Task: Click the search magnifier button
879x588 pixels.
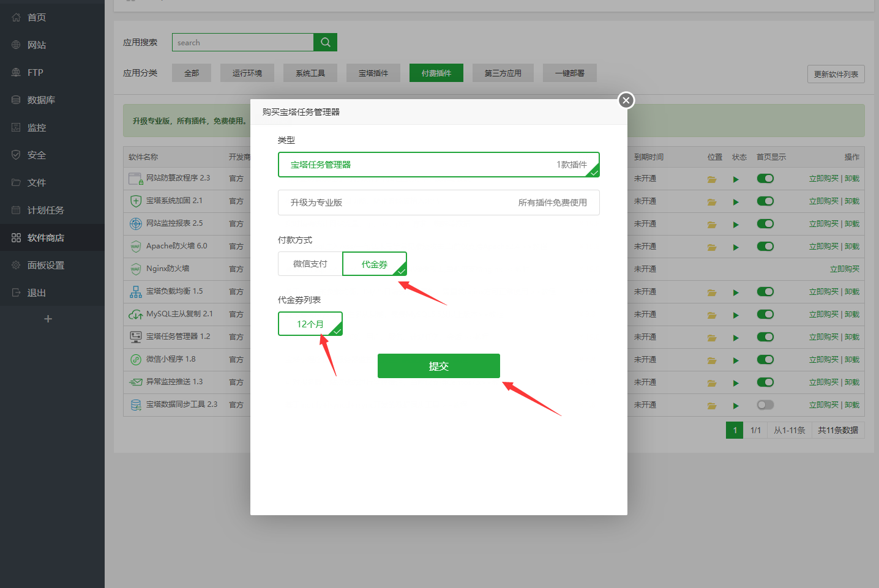Action: (325, 42)
